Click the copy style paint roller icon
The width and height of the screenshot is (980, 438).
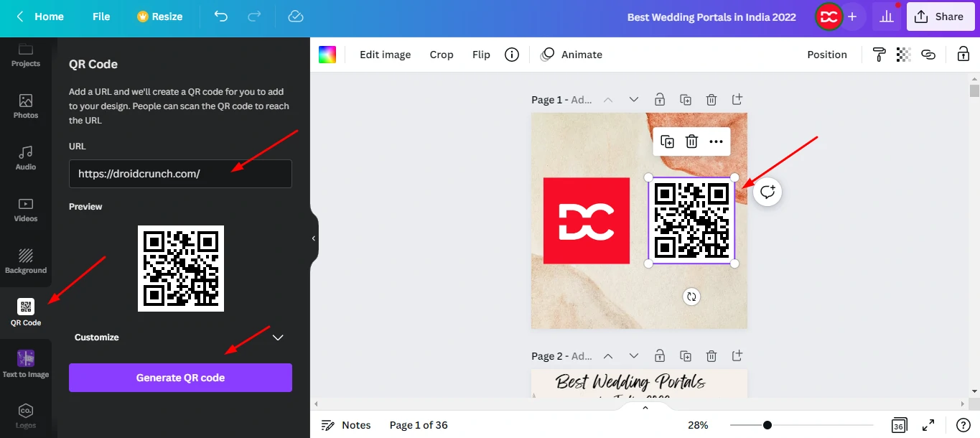tap(879, 55)
